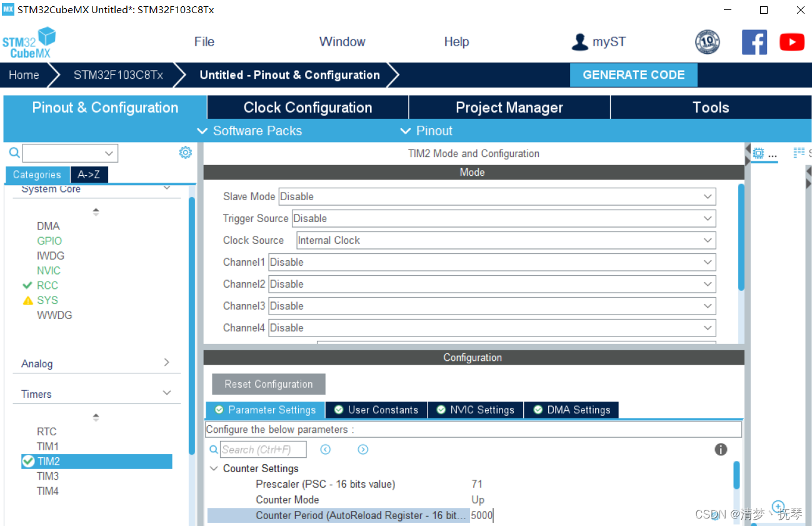This screenshot has height=526, width=812.
Task: Open the myST account icon
Action: (x=579, y=42)
